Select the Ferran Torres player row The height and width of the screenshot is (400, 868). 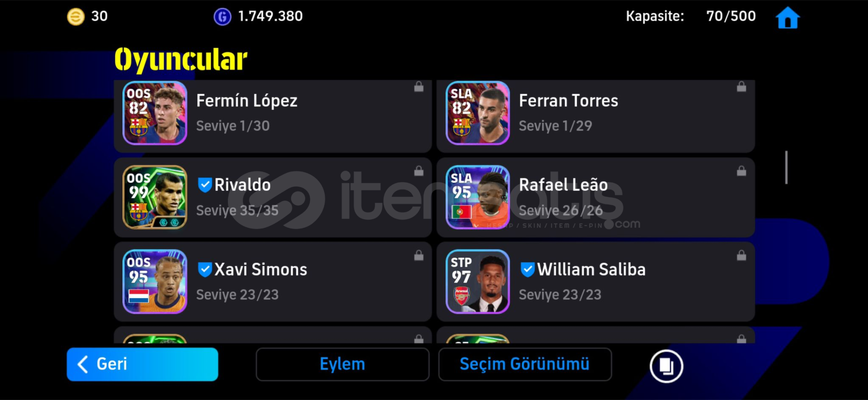pos(595,116)
